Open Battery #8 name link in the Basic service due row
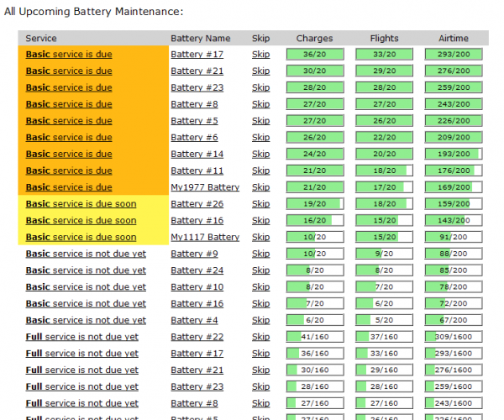This screenshot has width=504, height=420. pyautogui.click(x=194, y=104)
